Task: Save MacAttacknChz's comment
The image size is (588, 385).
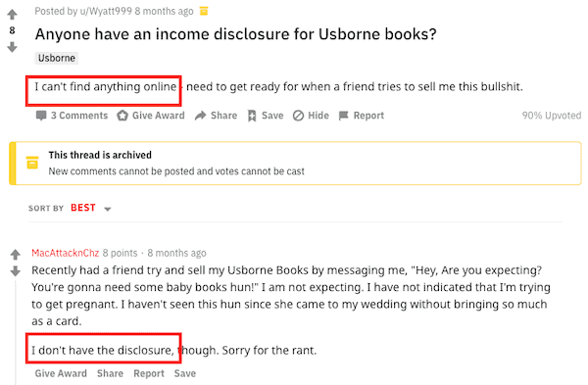Action: click(185, 373)
